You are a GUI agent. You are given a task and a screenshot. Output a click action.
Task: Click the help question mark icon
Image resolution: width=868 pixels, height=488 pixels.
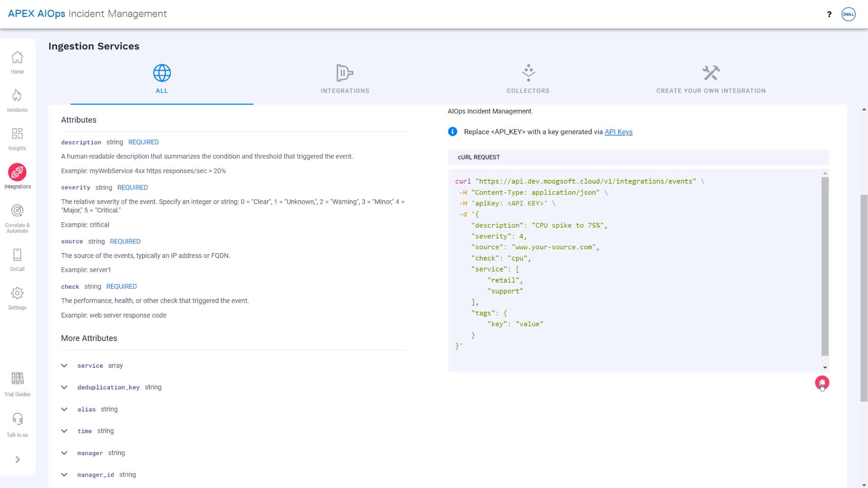(829, 14)
